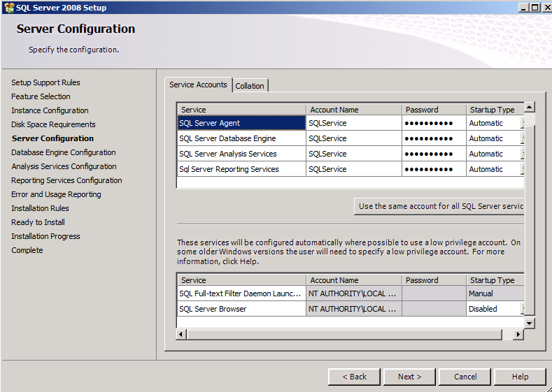
Task: Click NT AUTHORITY account for Full-text Filter Daemon
Action: click(x=354, y=293)
